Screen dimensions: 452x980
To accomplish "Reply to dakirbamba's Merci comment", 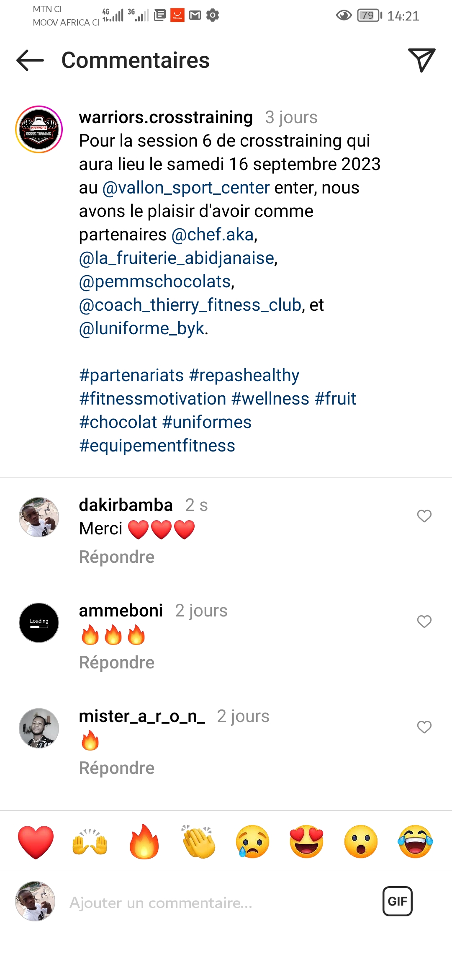I will pos(117,557).
